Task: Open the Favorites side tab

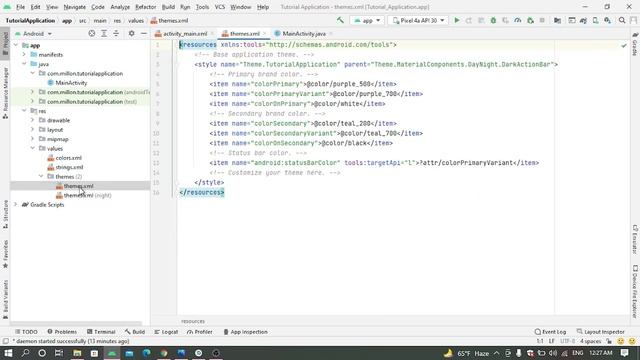Action: click(x=5, y=254)
